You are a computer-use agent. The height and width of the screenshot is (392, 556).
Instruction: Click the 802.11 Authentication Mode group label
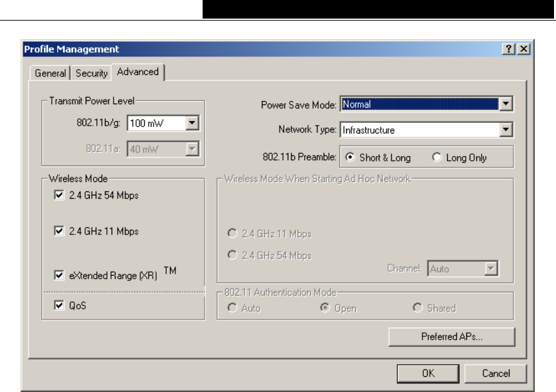click(280, 292)
